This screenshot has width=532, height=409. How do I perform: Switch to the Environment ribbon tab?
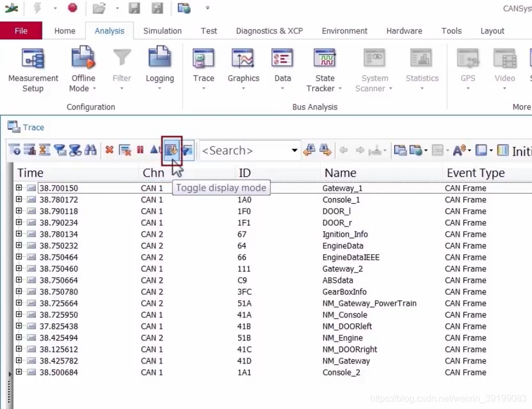point(344,31)
